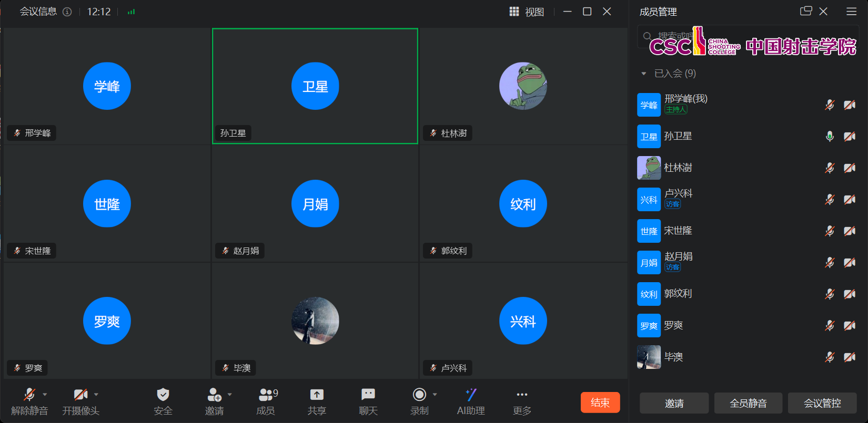This screenshot has width=868, height=423.
Task: Click 罗爽 name in member list
Action: (x=673, y=325)
